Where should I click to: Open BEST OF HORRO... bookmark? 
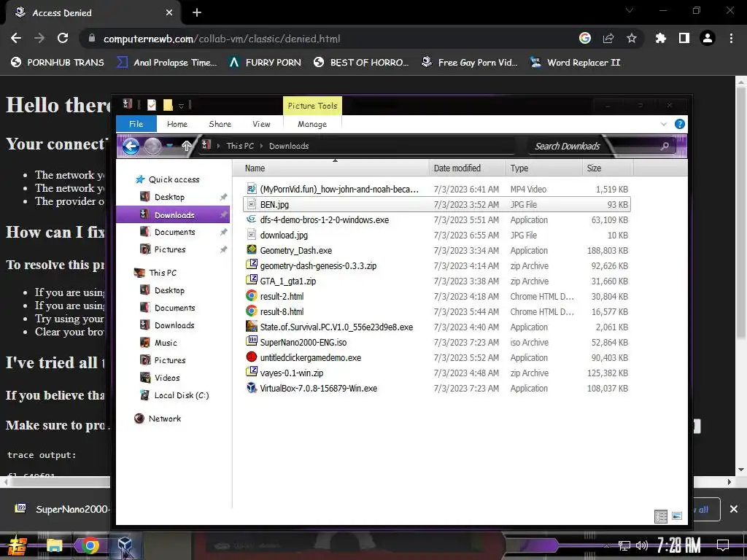tap(361, 63)
